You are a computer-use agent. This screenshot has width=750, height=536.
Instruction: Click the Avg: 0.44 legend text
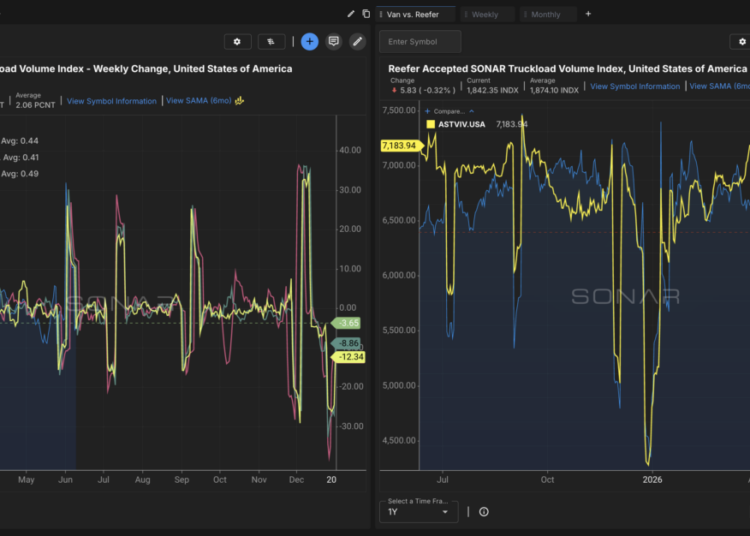[20, 141]
